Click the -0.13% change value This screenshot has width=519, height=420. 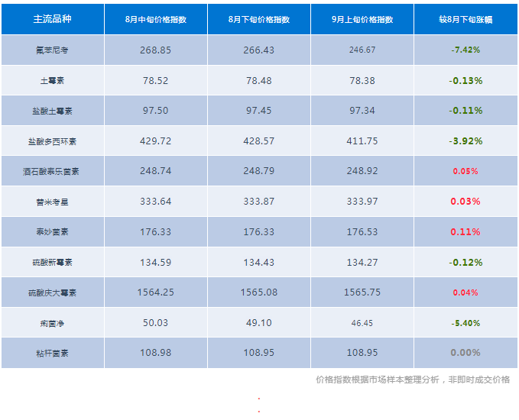tap(465, 80)
